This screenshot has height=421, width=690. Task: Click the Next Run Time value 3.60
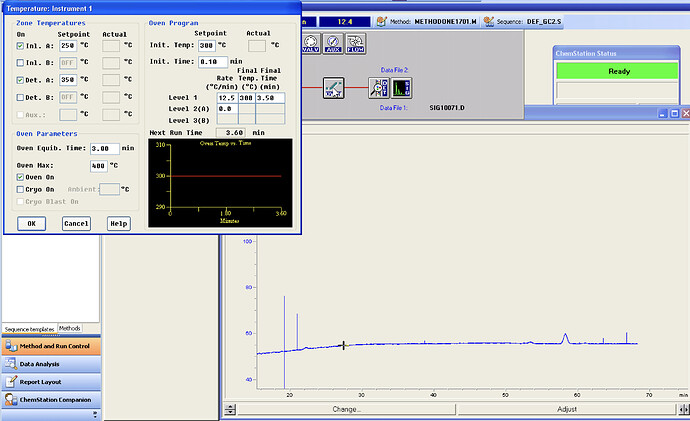point(231,132)
